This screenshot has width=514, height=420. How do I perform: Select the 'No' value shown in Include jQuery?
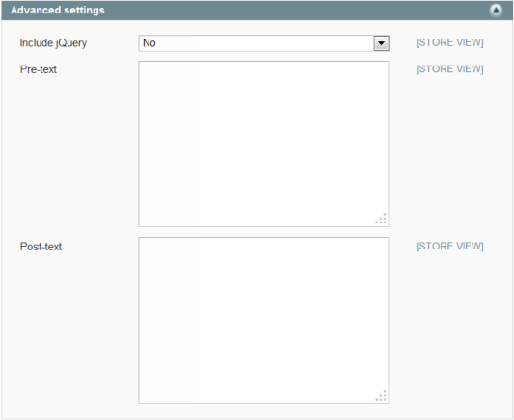click(x=149, y=43)
